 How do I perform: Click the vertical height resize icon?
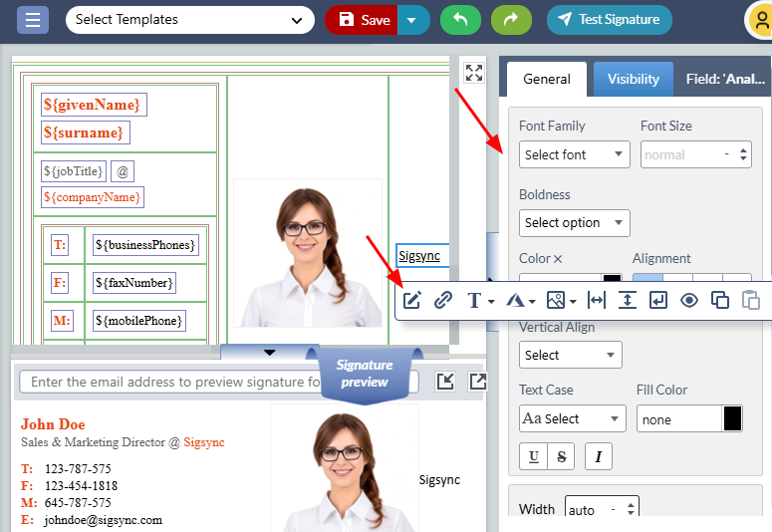click(x=628, y=300)
